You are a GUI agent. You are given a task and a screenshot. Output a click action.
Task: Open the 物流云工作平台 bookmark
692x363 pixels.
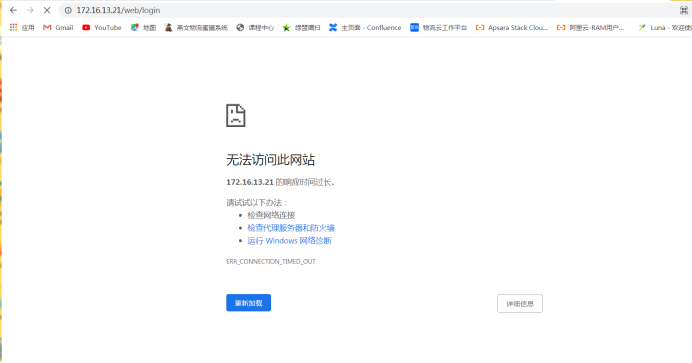(439, 27)
